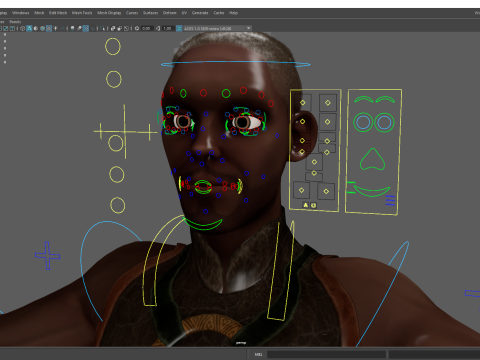This screenshot has width=480, height=360.
Task: Select left eye circle in face picker
Action: (x=363, y=122)
